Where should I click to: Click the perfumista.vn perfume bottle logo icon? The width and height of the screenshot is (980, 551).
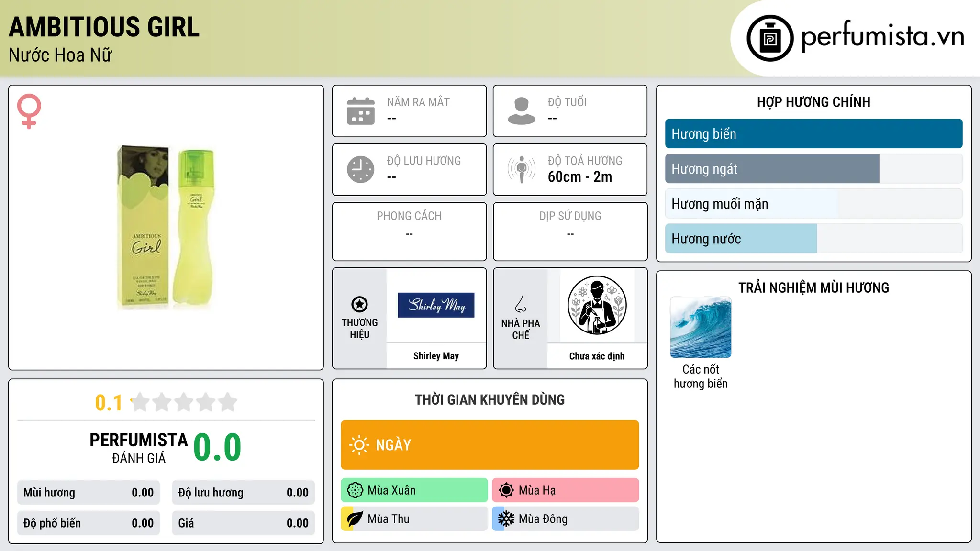point(770,38)
